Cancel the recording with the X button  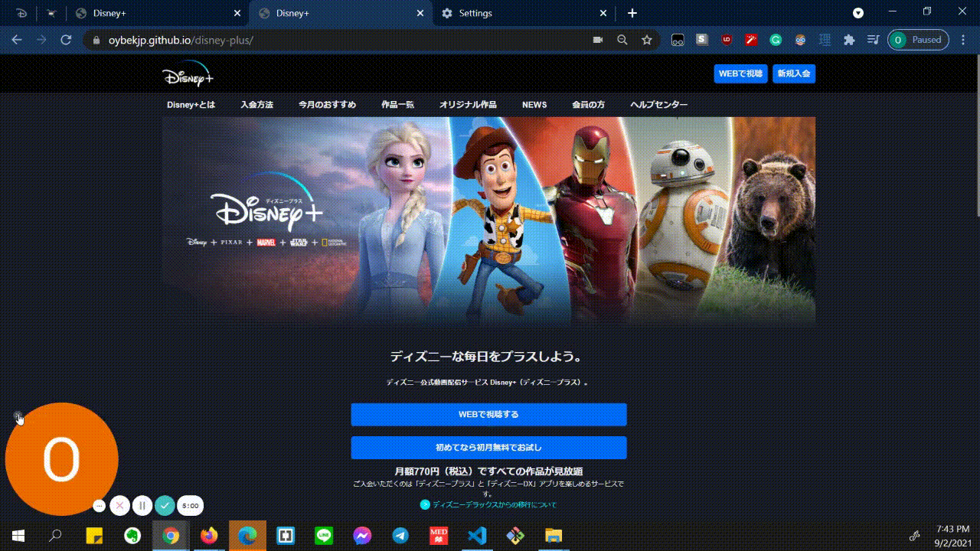point(119,506)
